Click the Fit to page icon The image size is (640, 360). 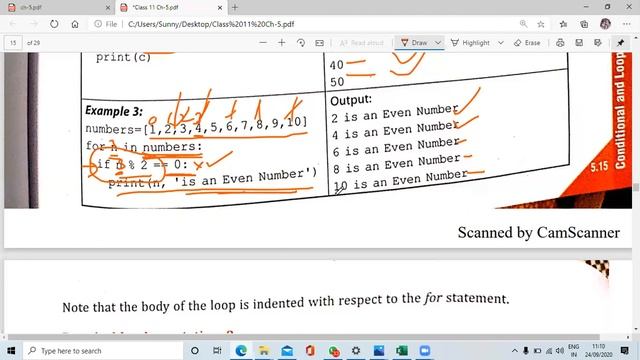320,42
